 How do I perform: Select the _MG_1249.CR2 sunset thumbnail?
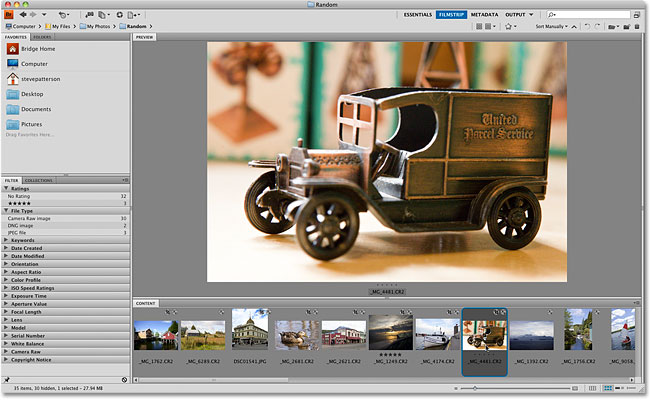click(x=390, y=333)
